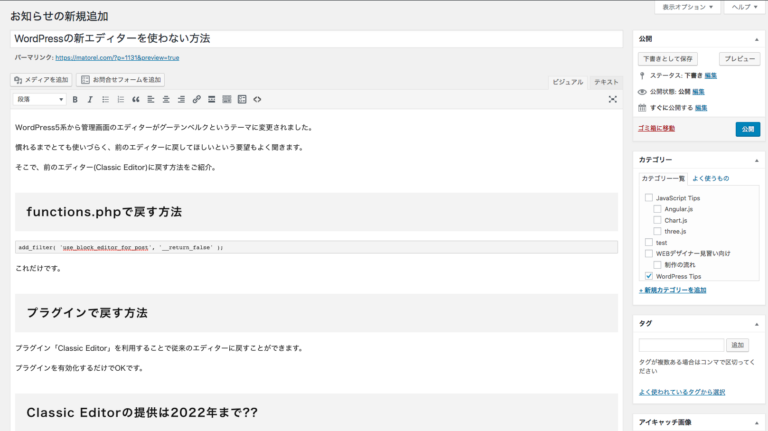Check the WEBデザイナー見習い向け category
768x431 pixels.
click(649, 253)
